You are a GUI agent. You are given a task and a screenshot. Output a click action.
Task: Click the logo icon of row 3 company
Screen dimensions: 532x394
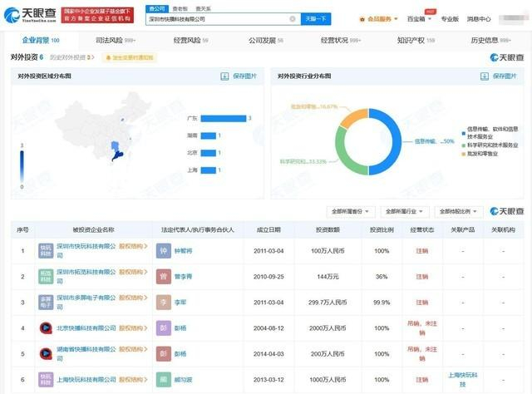point(46,303)
